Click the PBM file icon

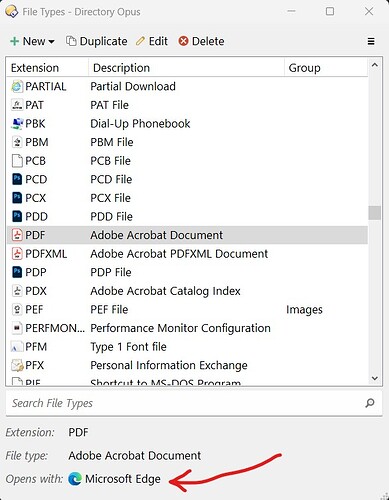[17, 142]
